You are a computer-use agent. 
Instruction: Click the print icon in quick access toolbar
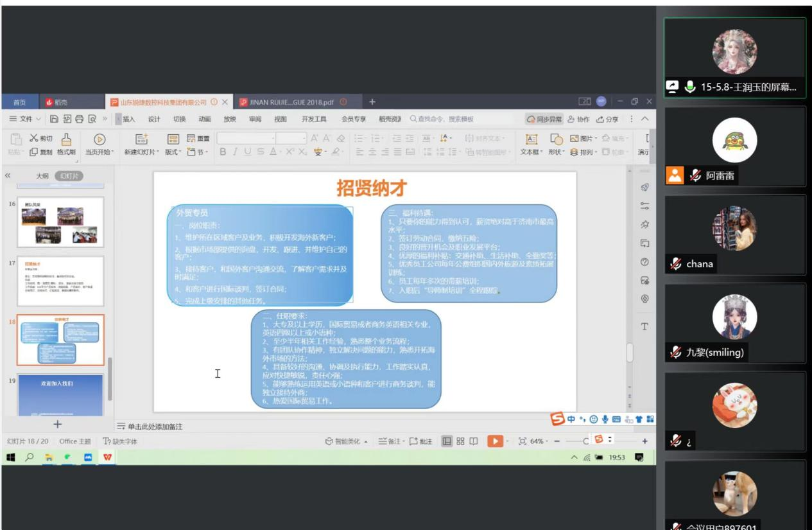[x=80, y=119]
